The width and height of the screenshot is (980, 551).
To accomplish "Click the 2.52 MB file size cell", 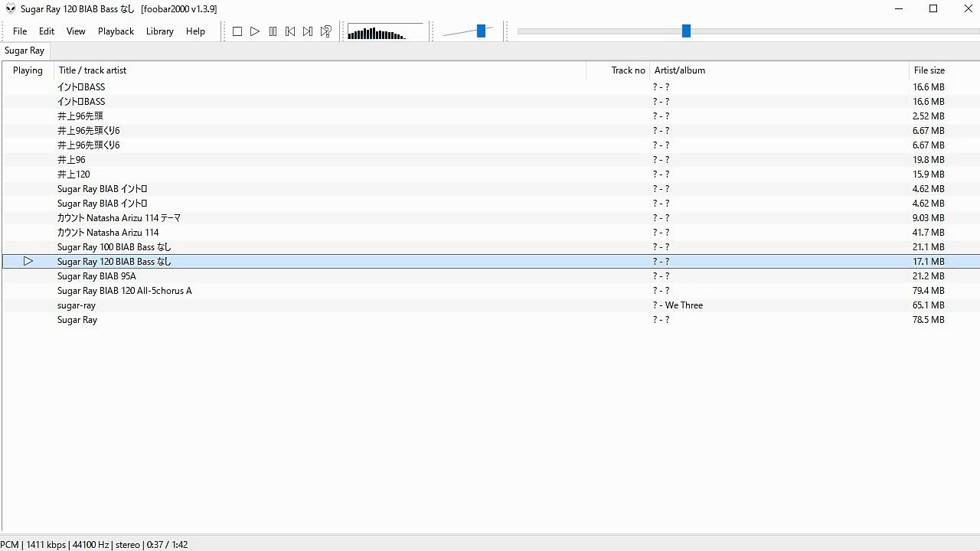I will 928,116.
